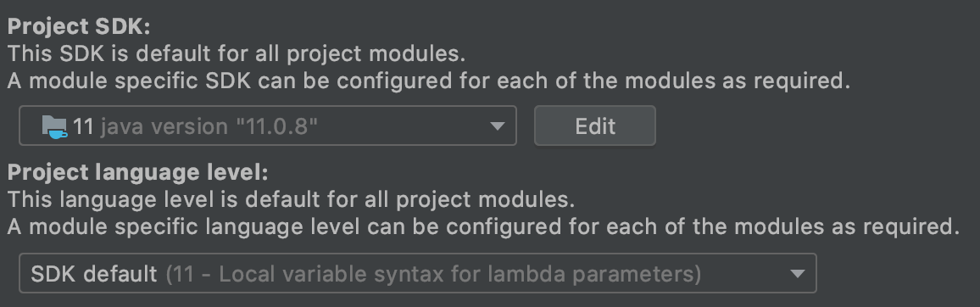Click blank space inside the language level combo box
980x307 pixels.
coord(743,274)
